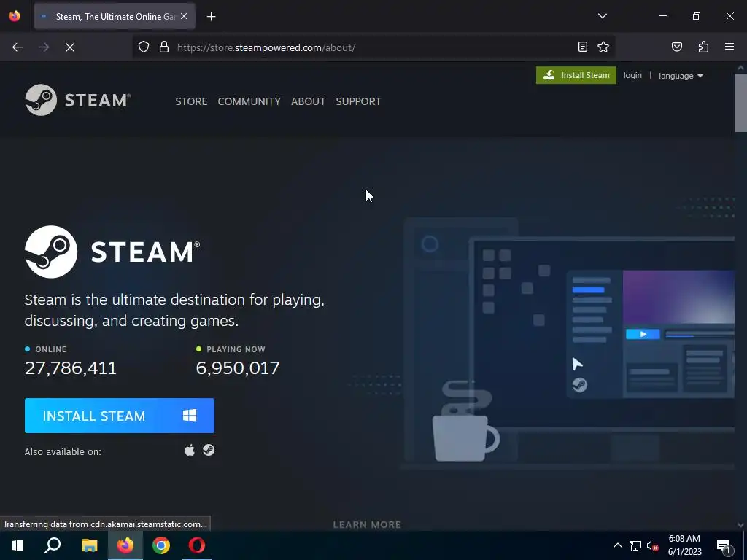Close the Steam browser tab

click(184, 16)
